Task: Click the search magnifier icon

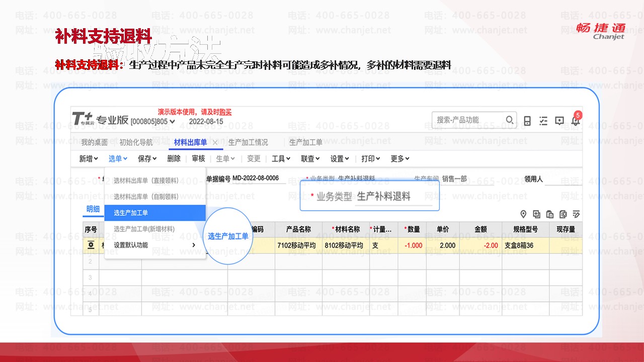Action: [510, 120]
